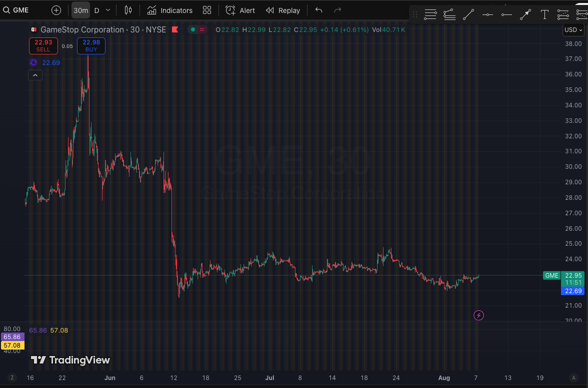
Task: Click the 22.93 SELL button
Action: pyautogui.click(x=43, y=46)
